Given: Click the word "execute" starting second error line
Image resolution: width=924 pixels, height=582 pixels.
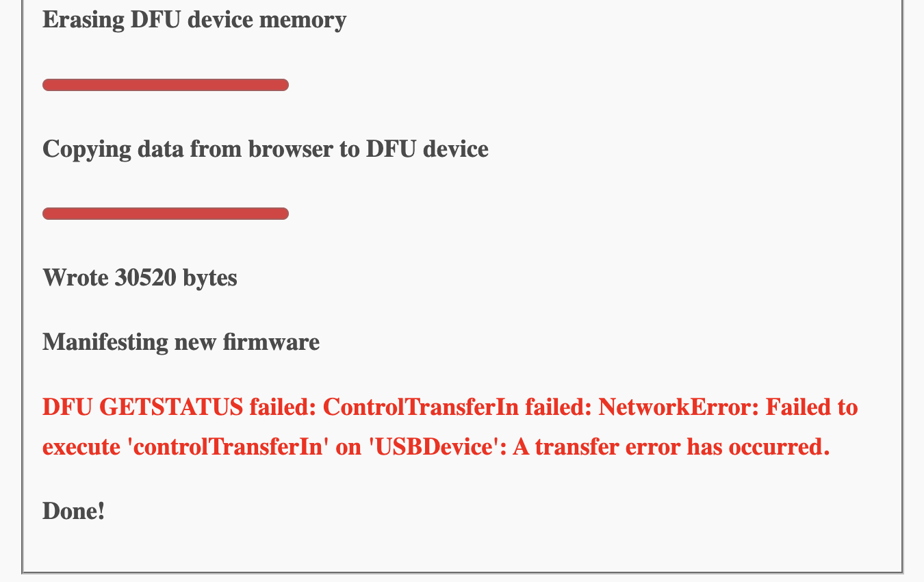Looking at the screenshot, I should [81, 447].
